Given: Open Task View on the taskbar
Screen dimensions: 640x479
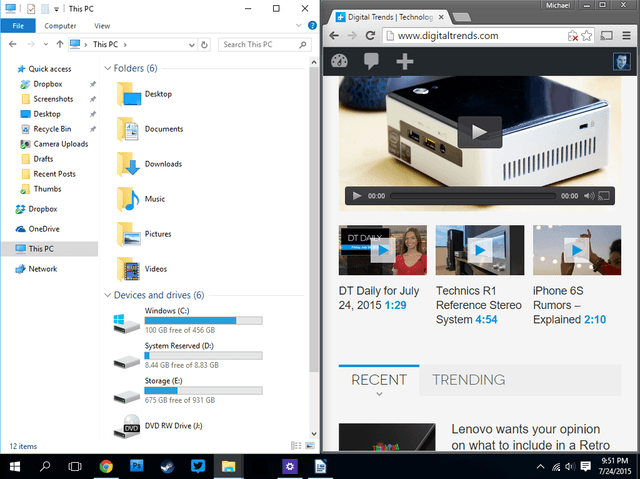Looking at the screenshot, I should [75, 466].
